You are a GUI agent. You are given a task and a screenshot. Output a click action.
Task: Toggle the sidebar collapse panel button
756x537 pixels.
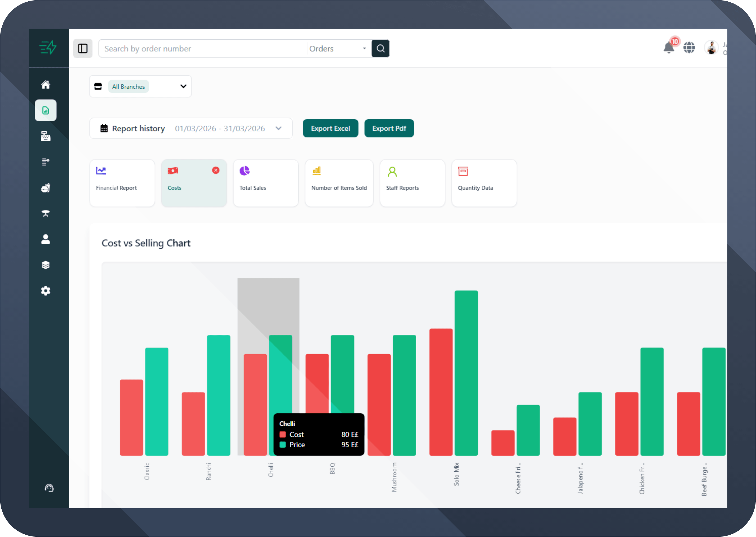83,49
